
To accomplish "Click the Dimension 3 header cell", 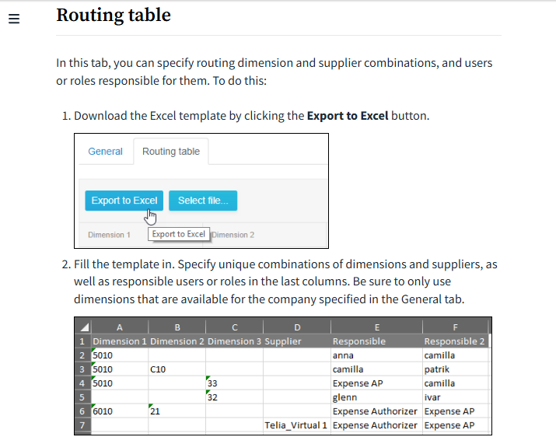I will click(x=234, y=341).
